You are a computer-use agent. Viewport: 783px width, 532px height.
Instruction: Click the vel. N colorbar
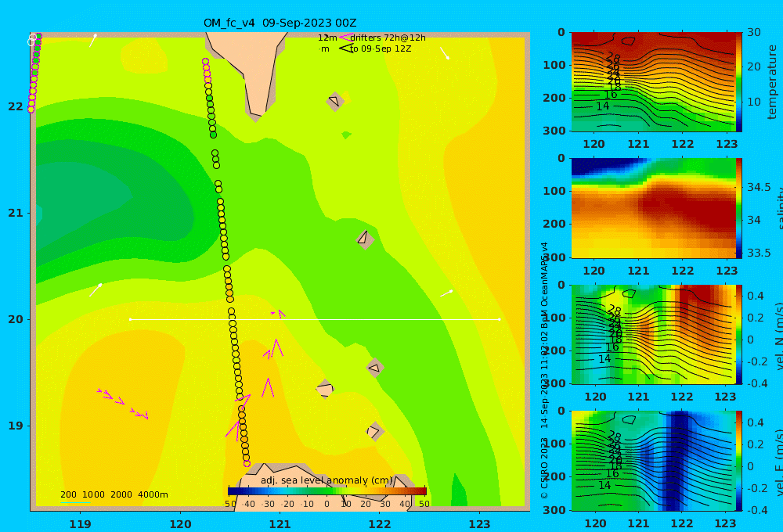tap(738, 334)
